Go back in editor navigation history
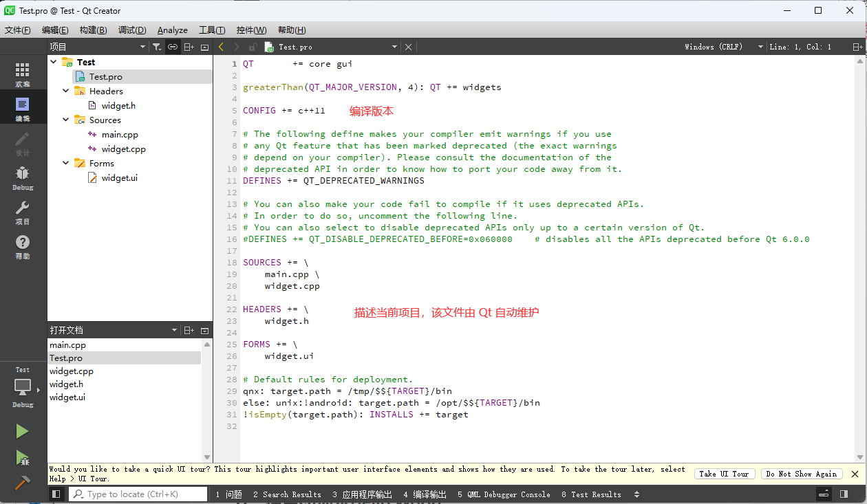This screenshot has width=867, height=504. pyautogui.click(x=221, y=47)
